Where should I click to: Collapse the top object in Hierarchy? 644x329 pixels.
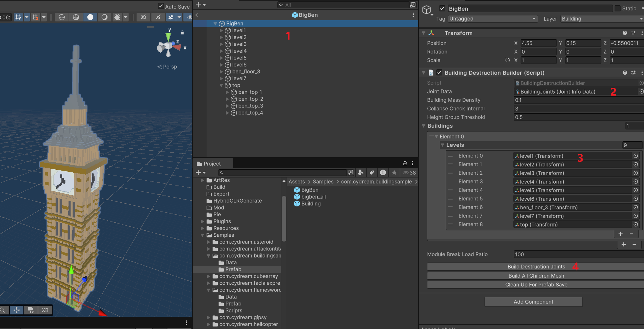(221, 85)
